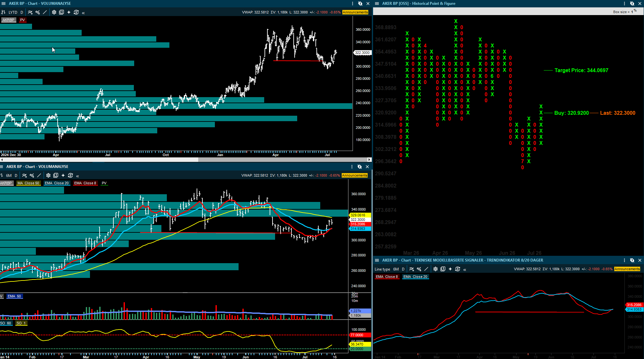Click Target Price: 344.0697 label
The height and width of the screenshot is (359, 644).
(x=581, y=70)
